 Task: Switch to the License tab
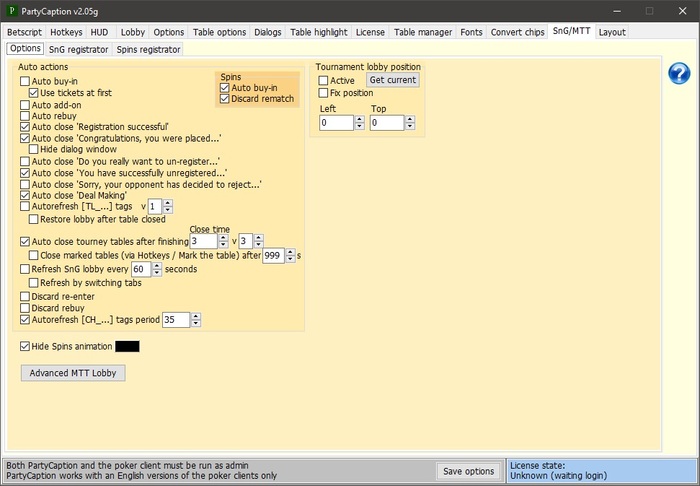coord(370,32)
